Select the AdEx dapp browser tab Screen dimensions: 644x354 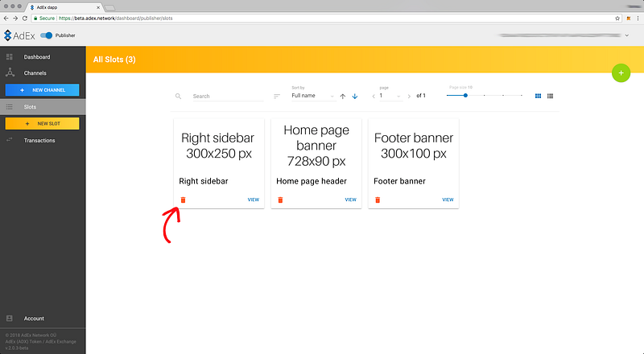[x=65, y=7]
